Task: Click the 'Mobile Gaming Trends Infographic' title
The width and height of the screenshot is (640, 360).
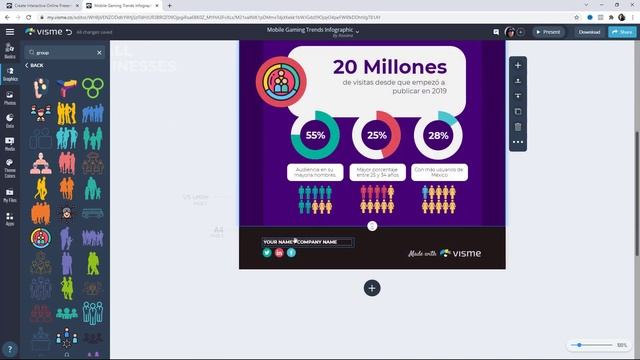Action: (x=310, y=30)
